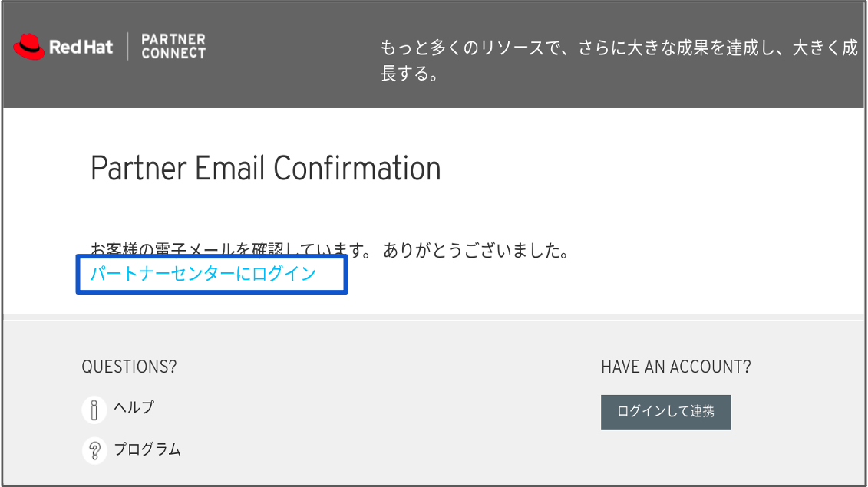Click the PARTNER CONNECT logo text

tap(173, 47)
